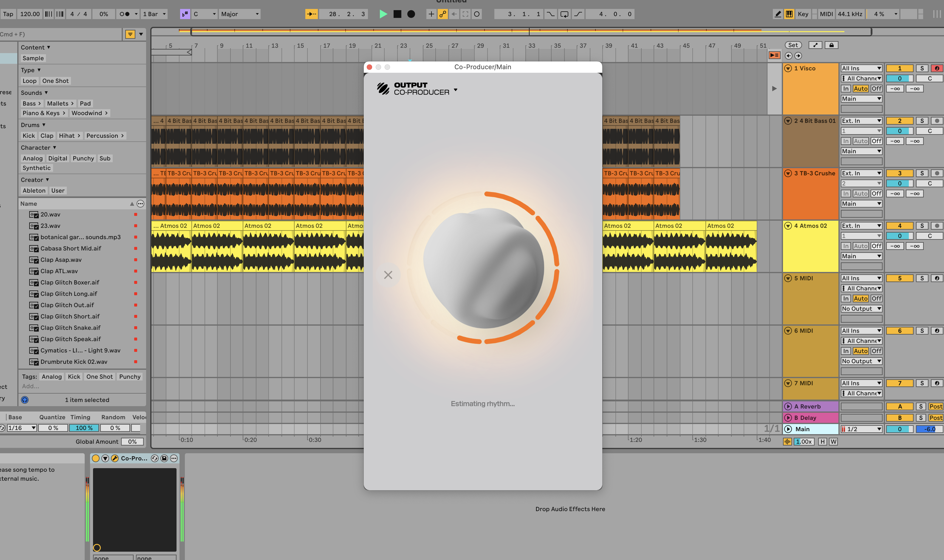Click the Set locator button

pyautogui.click(x=793, y=45)
